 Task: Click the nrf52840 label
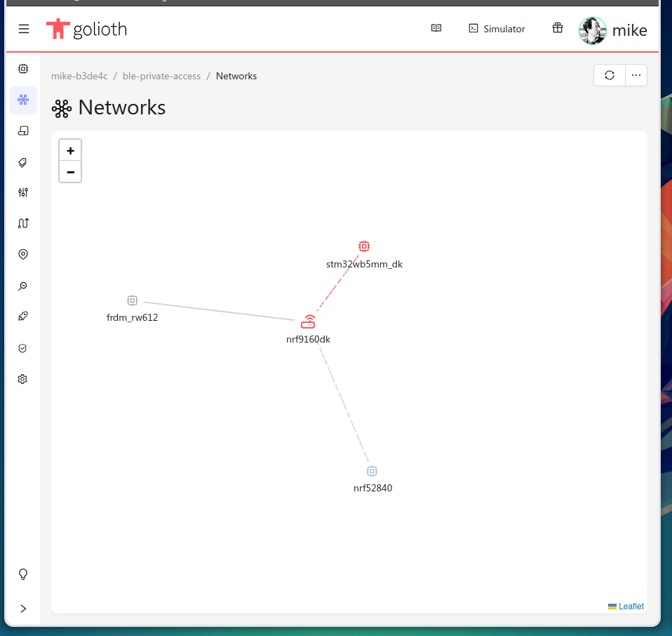(373, 488)
